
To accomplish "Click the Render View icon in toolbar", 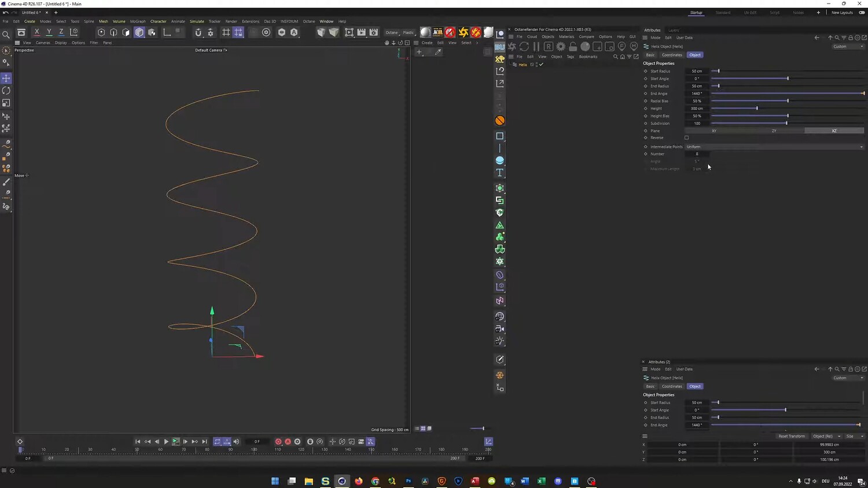I will [350, 32].
